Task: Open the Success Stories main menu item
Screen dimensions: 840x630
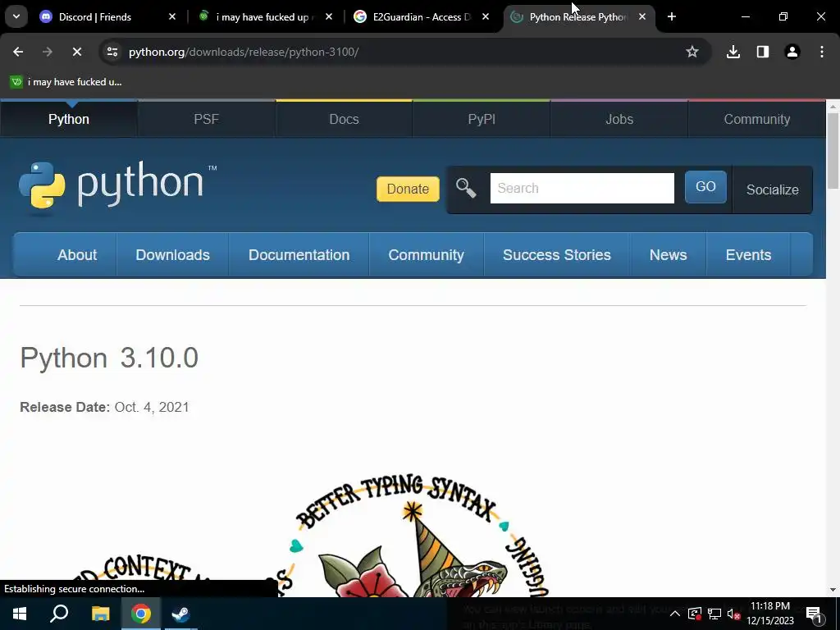Action: click(557, 255)
